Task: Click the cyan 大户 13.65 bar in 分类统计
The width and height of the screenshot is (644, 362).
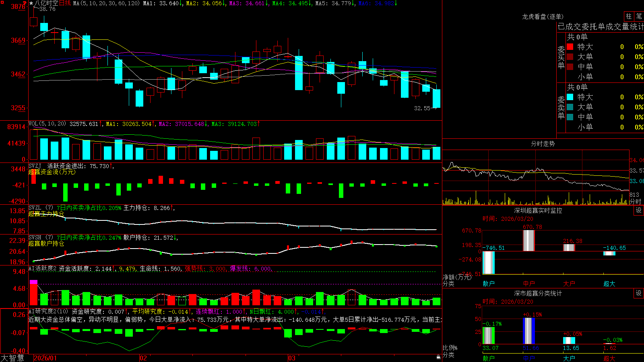Action: 569,341
